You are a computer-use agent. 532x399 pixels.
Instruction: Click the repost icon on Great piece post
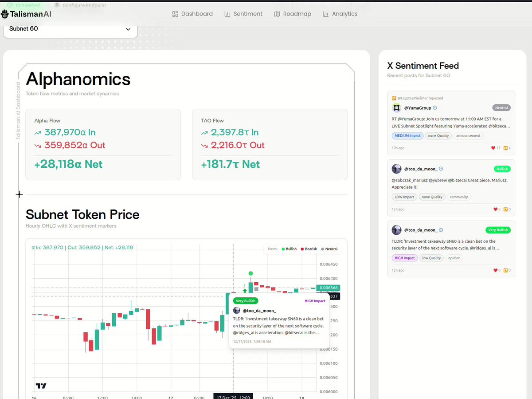(505, 209)
